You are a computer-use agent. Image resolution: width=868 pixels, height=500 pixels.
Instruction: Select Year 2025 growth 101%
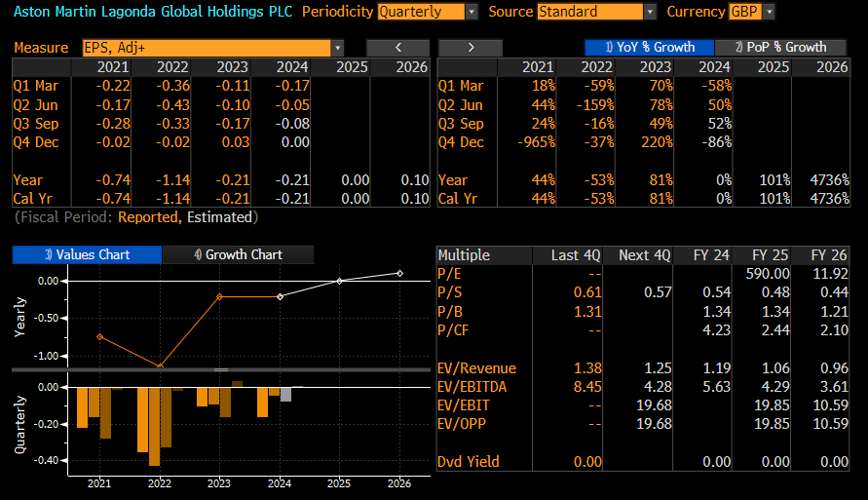pyautogui.click(x=774, y=180)
